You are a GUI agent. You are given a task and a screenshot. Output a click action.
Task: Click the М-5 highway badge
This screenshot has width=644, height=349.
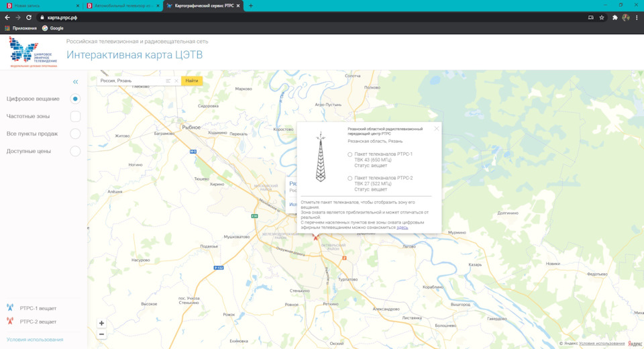click(193, 152)
